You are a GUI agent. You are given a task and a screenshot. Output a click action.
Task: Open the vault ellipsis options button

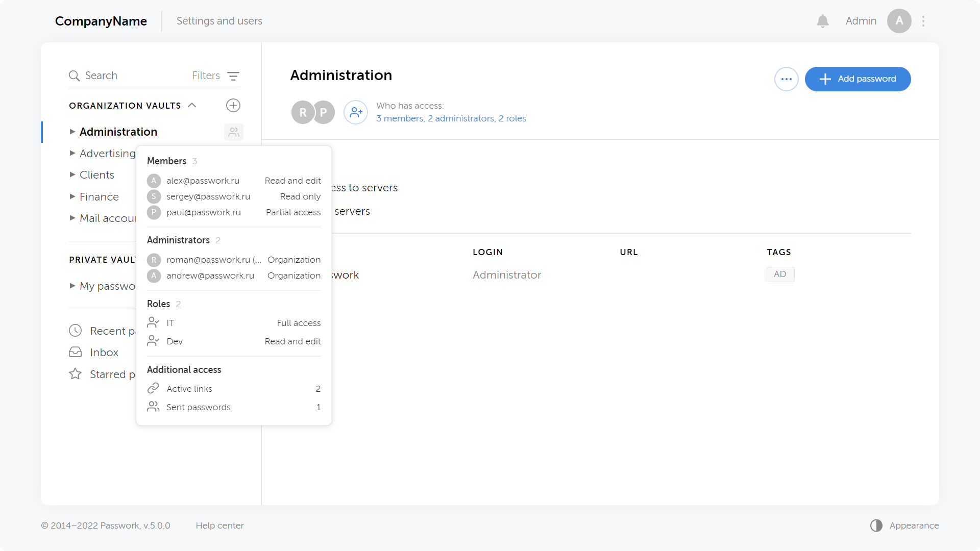pos(786,79)
